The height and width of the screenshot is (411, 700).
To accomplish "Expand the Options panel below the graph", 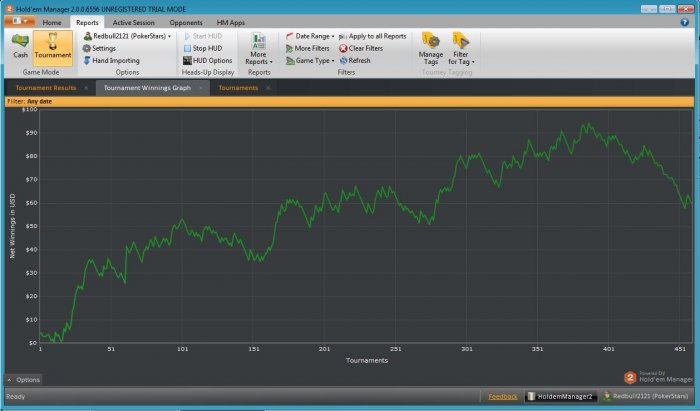I will coord(24,380).
